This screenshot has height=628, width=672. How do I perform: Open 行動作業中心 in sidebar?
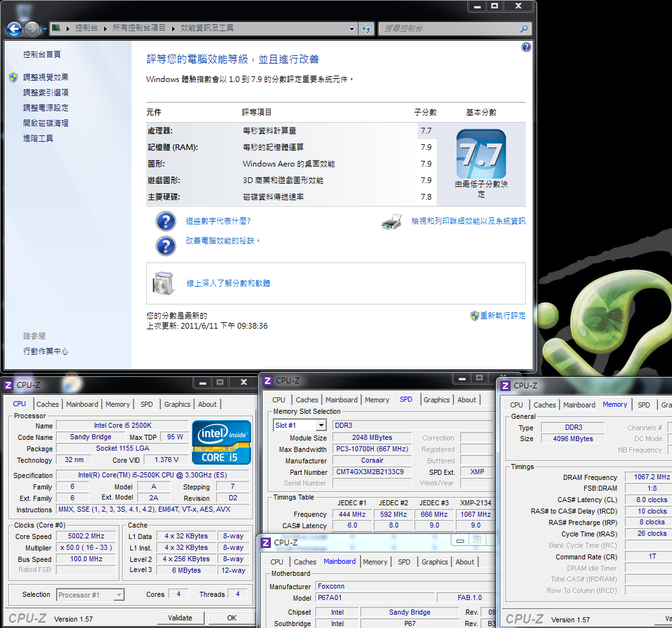pyautogui.click(x=46, y=352)
